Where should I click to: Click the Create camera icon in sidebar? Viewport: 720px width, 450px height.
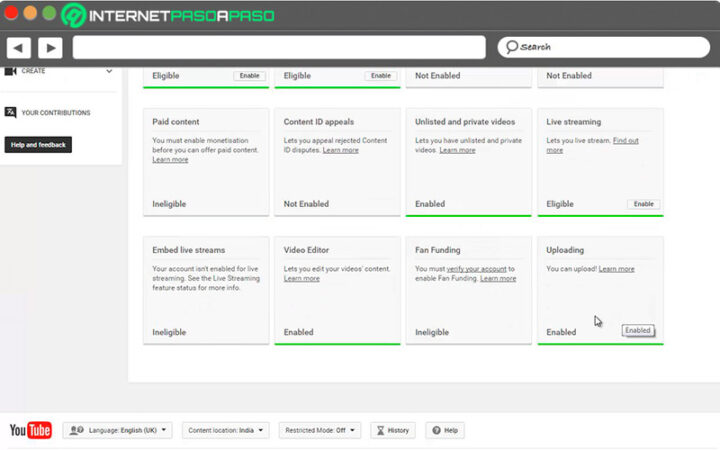(x=11, y=71)
